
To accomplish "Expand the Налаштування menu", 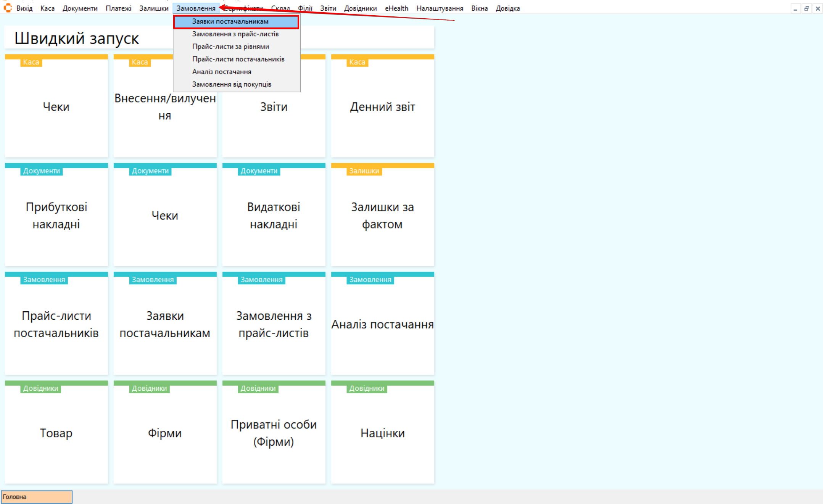I will coord(439,8).
